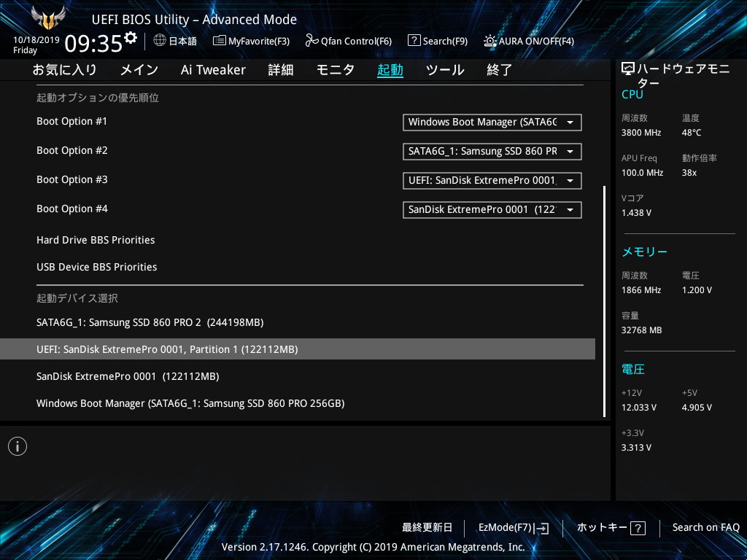This screenshot has height=560, width=747.
Task: Click the EzMode arrow icon
Action: [541, 528]
